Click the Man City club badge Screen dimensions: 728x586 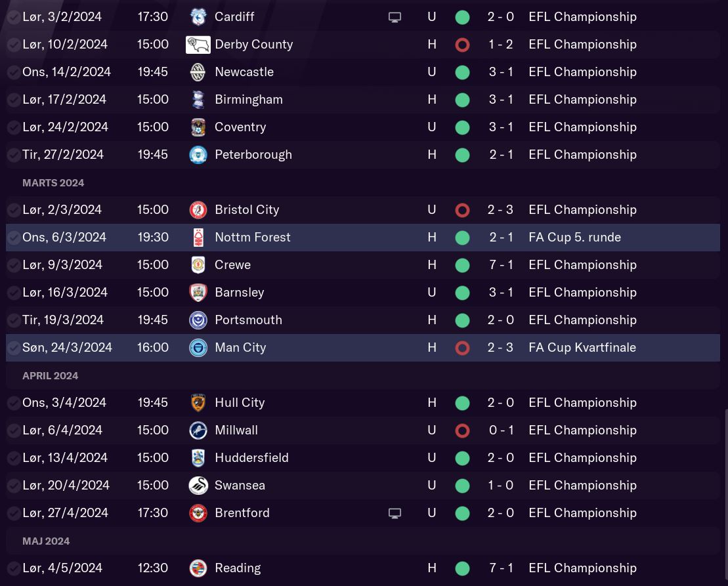(x=198, y=348)
